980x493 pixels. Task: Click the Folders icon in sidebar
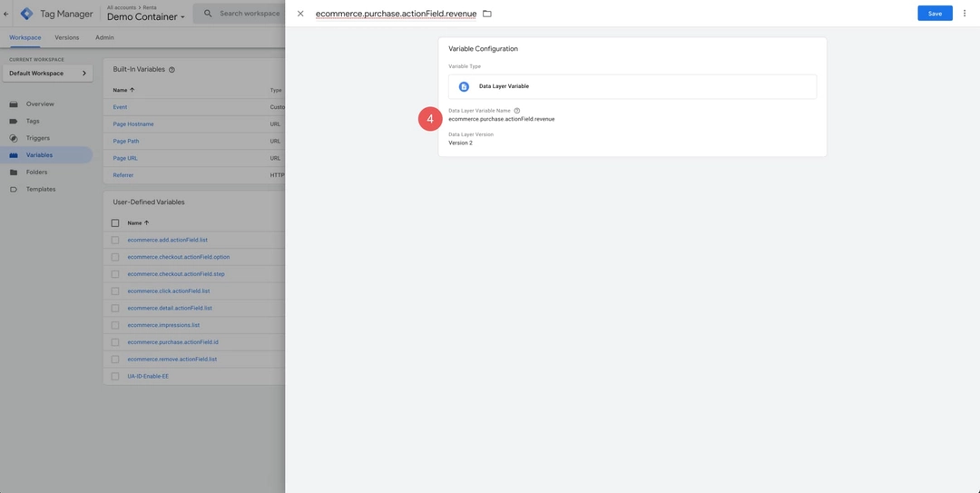[14, 172]
